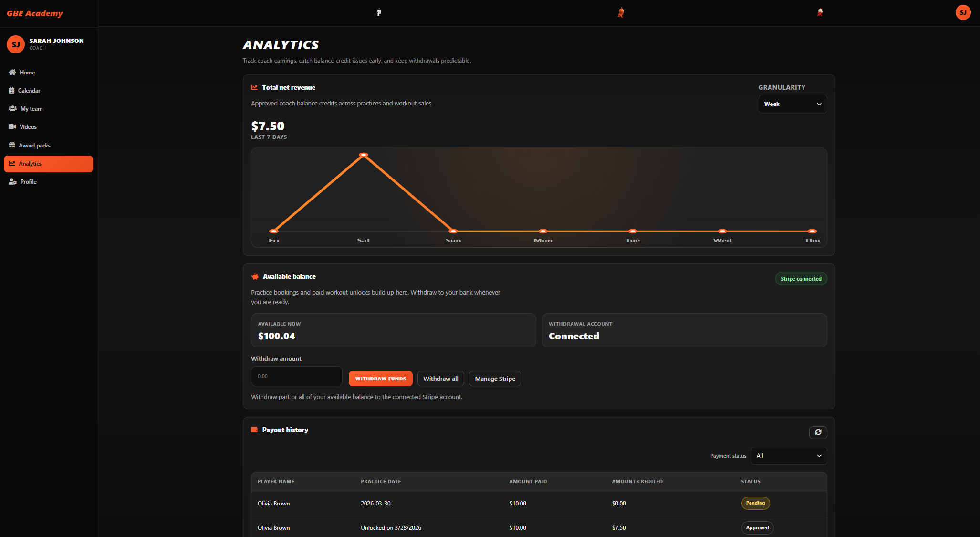Image resolution: width=980 pixels, height=537 pixels.
Task: Open the Payment status filter dropdown
Action: (x=788, y=456)
